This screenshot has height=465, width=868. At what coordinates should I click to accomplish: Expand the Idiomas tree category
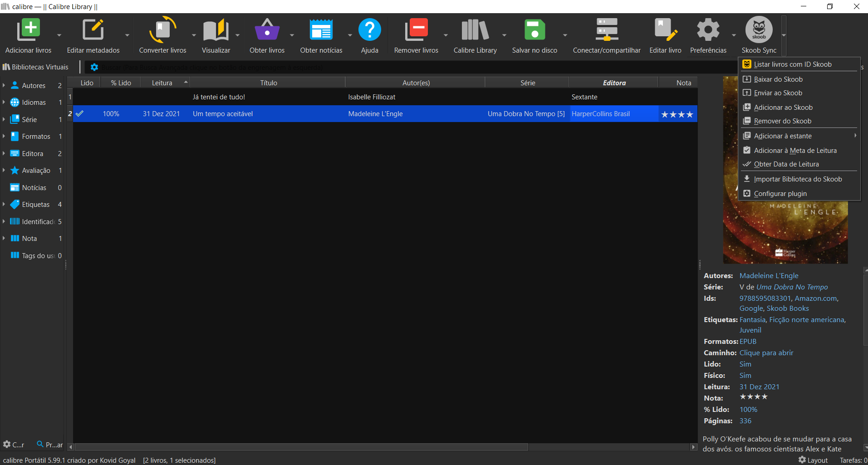4,102
